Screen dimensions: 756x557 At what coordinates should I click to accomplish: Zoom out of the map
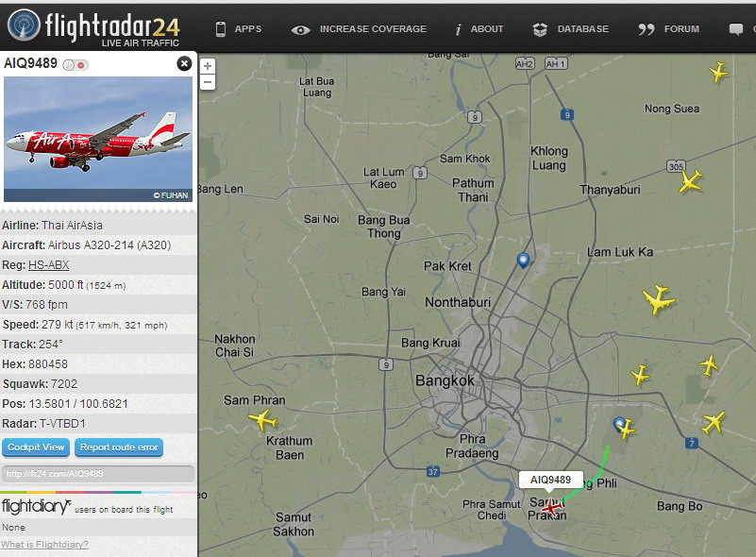208,82
